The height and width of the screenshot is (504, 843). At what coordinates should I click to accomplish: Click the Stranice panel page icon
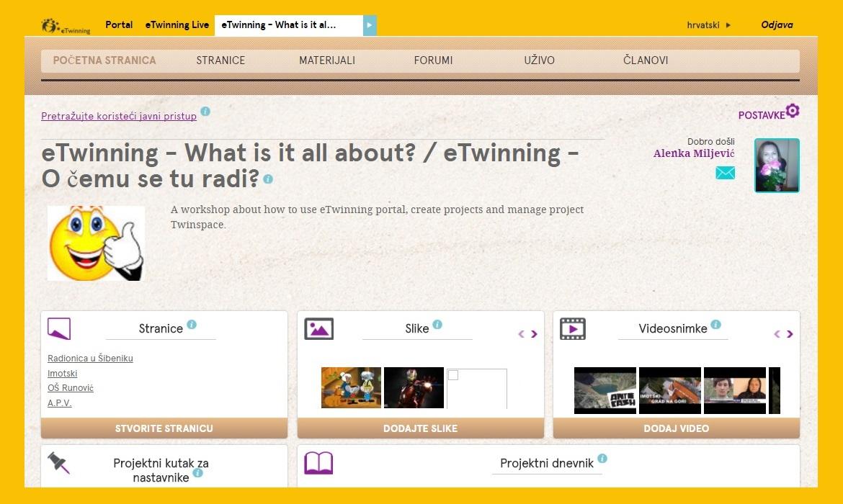tap(59, 329)
